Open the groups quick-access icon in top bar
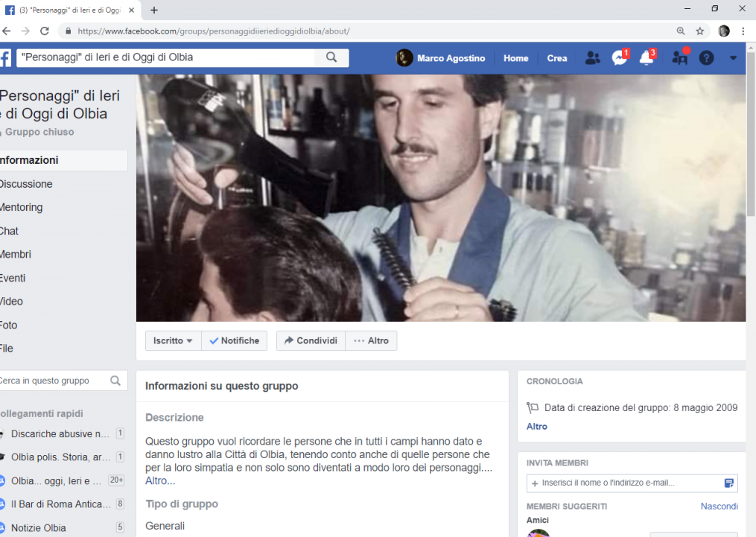The width and height of the screenshot is (756, 537). point(679,58)
